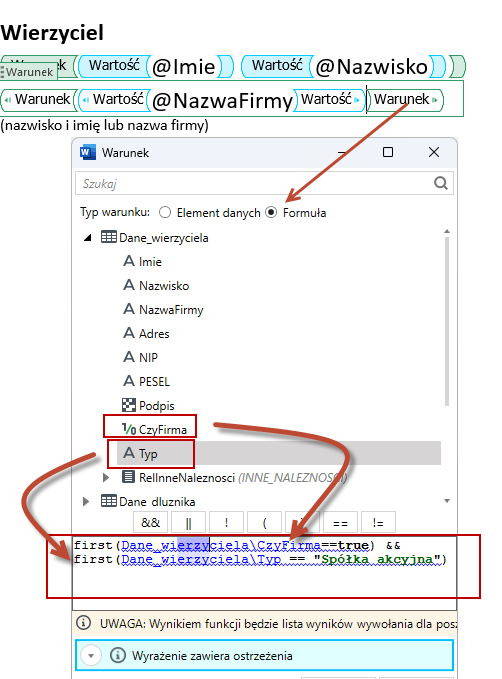502x679 pixels.
Task: Select the Nazwisko field in tree
Action: [164, 286]
